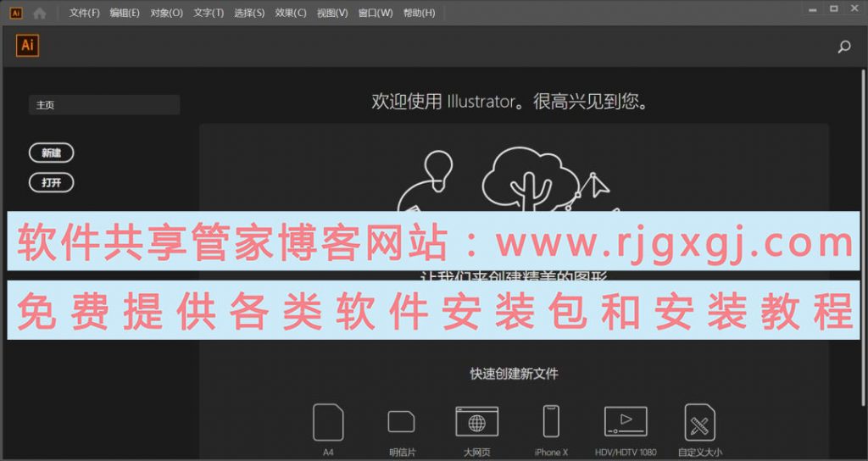Create a new A4 document preset
The width and height of the screenshot is (868, 461).
[328, 422]
